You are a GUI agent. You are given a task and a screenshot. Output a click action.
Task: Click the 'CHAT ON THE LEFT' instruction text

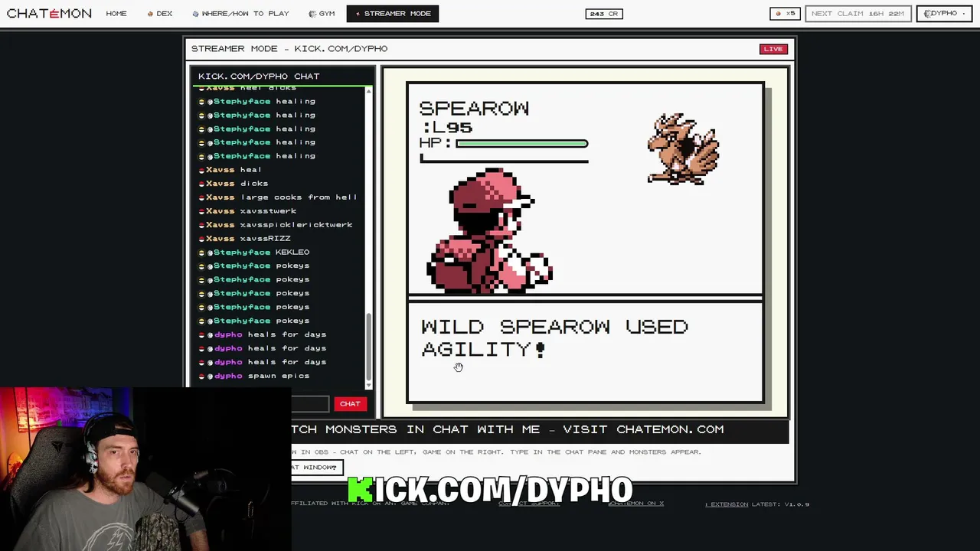(379, 452)
